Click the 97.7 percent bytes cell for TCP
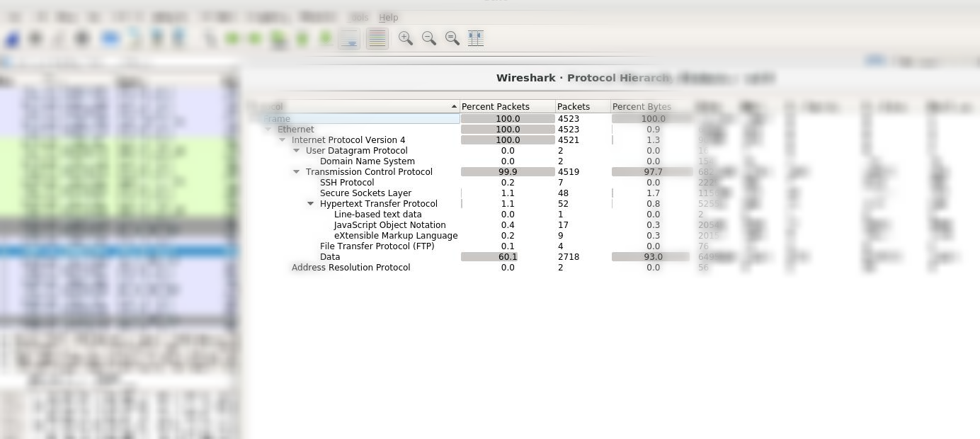This screenshot has height=439, width=980. pyautogui.click(x=652, y=172)
